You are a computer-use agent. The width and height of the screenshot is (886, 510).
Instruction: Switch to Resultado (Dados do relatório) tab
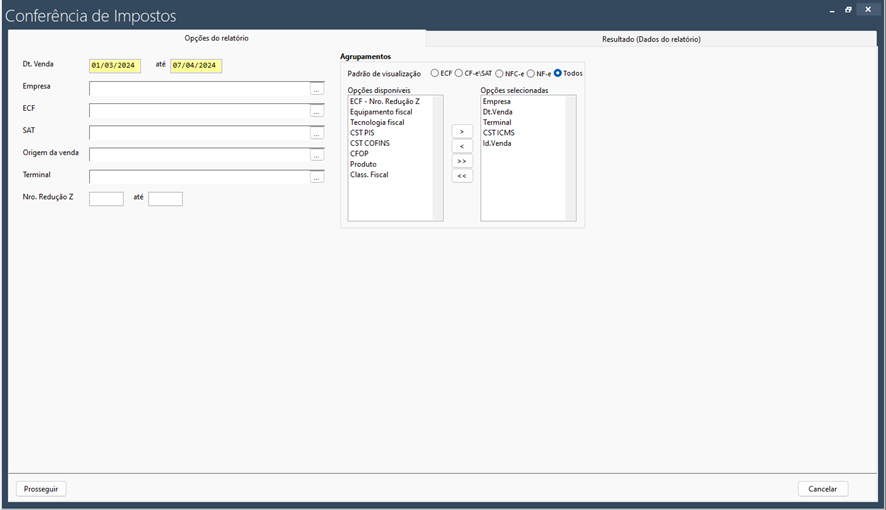pos(650,39)
